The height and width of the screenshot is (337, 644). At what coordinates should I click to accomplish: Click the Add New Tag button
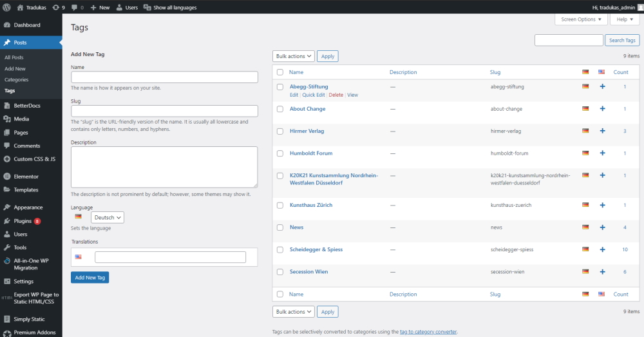(90, 278)
